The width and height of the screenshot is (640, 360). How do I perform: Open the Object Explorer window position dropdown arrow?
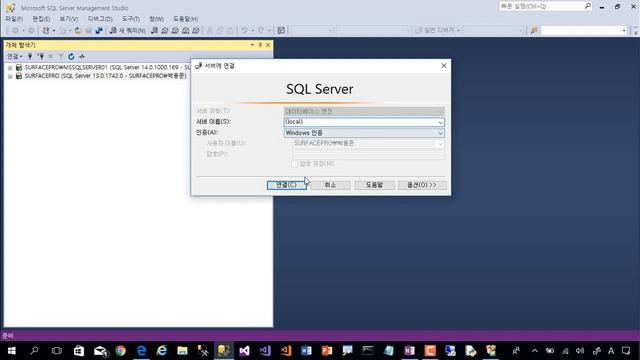[x=252, y=45]
